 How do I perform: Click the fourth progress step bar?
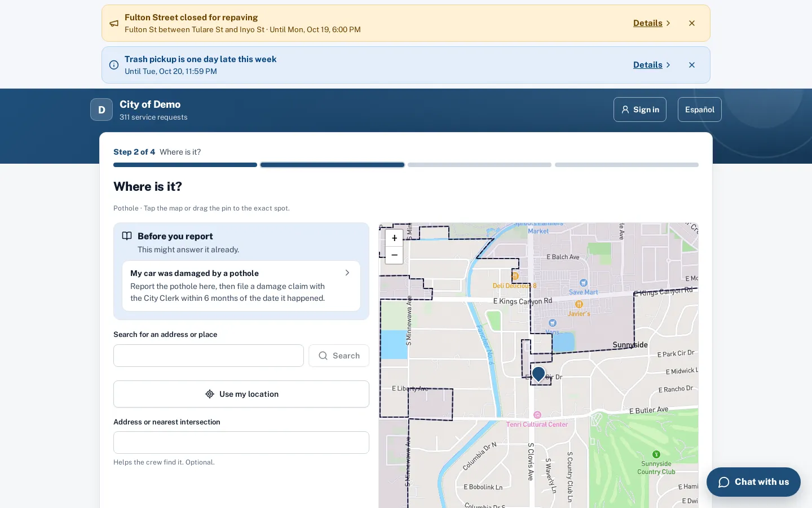(626, 165)
